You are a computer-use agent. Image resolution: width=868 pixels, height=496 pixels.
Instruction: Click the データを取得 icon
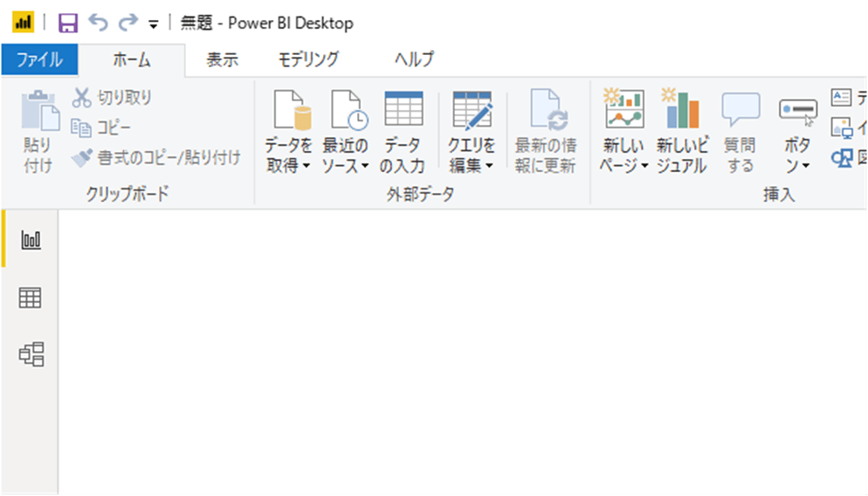293,110
